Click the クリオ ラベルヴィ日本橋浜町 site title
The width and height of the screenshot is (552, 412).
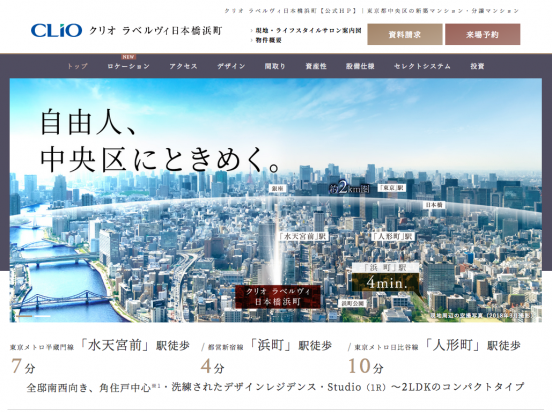(x=155, y=31)
